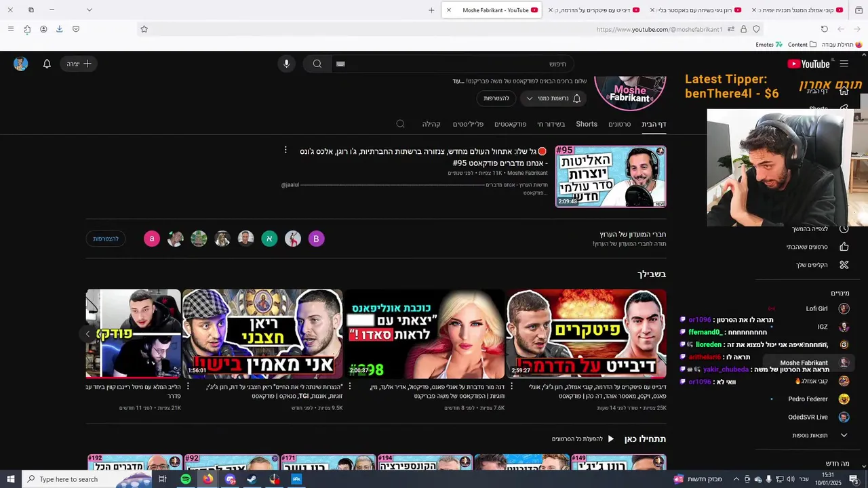Reload the page with the browser refresh icon
The width and height of the screenshot is (868, 488).
(x=824, y=29)
